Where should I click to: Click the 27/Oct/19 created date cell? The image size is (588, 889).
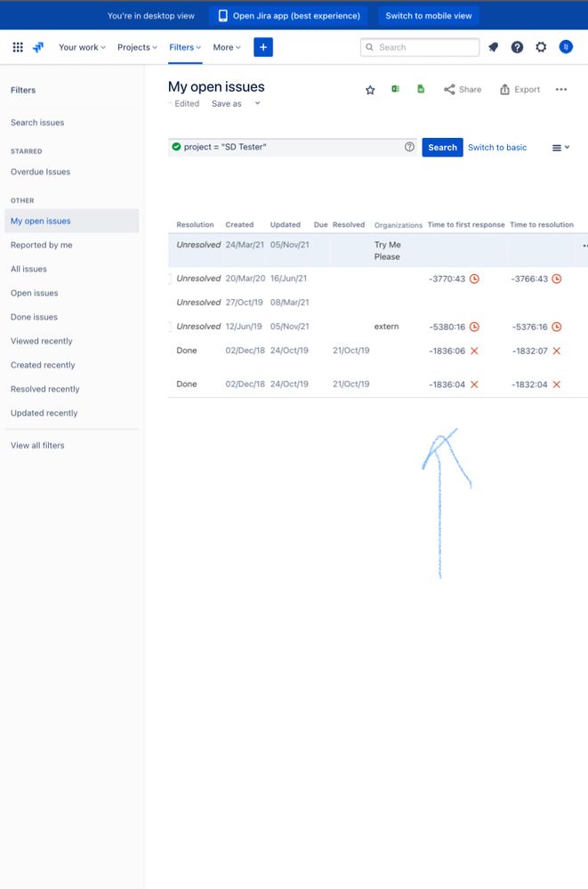tap(244, 303)
